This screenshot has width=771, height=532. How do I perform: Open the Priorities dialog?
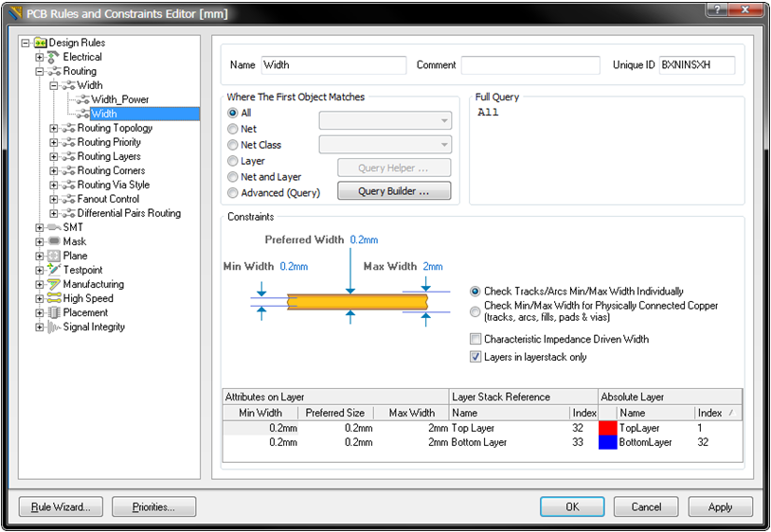pos(153,507)
